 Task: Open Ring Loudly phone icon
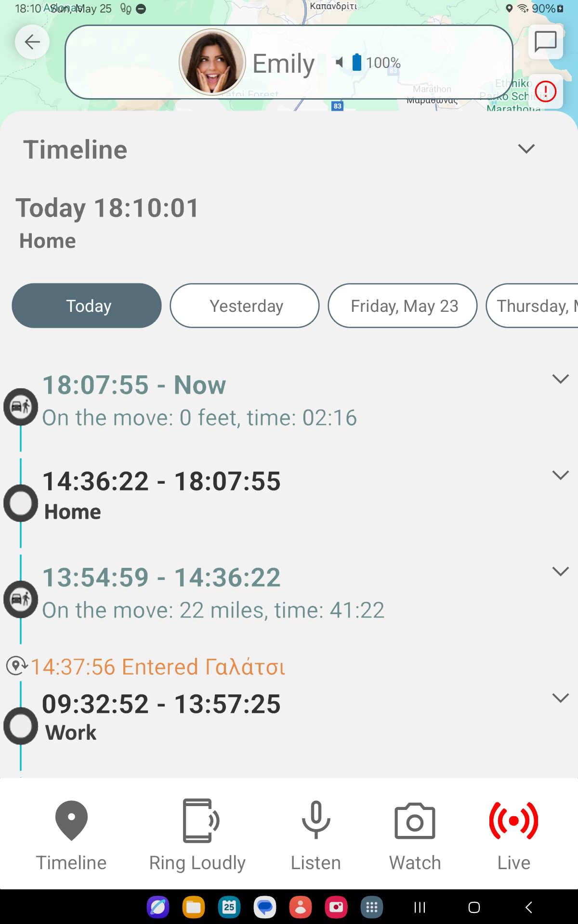click(197, 821)
